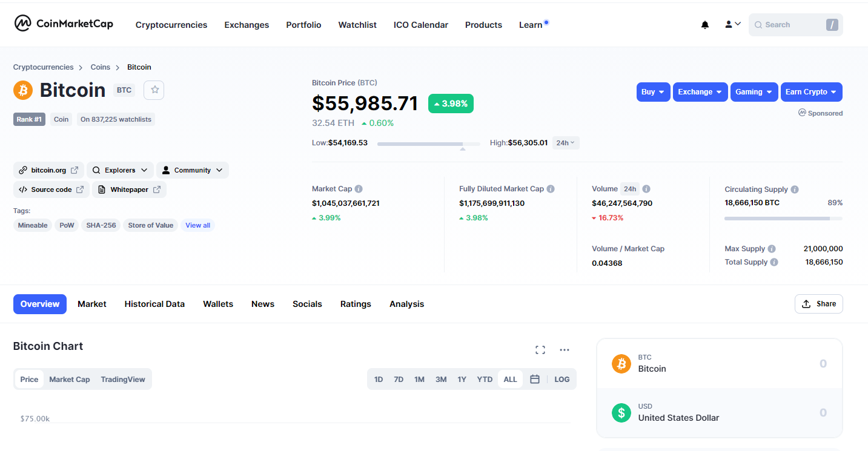Screen dimensions: 868x451
Task: Show Max Supply info icon
Action: point(772,249)
